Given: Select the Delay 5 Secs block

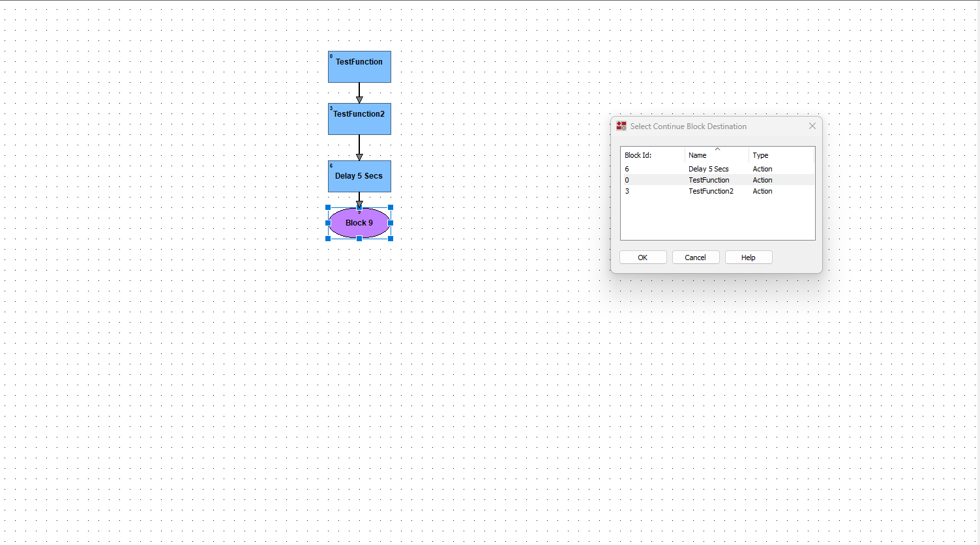Looking at the screenshot, I should 359,176.
